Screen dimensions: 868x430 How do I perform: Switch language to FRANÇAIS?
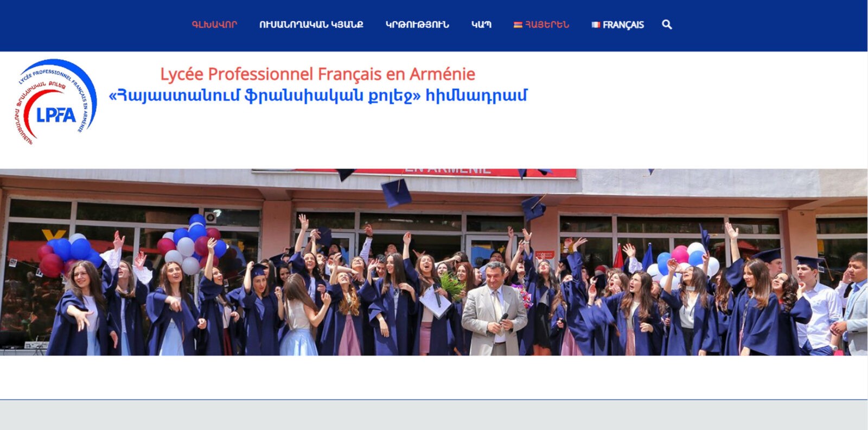click(623, 24)
